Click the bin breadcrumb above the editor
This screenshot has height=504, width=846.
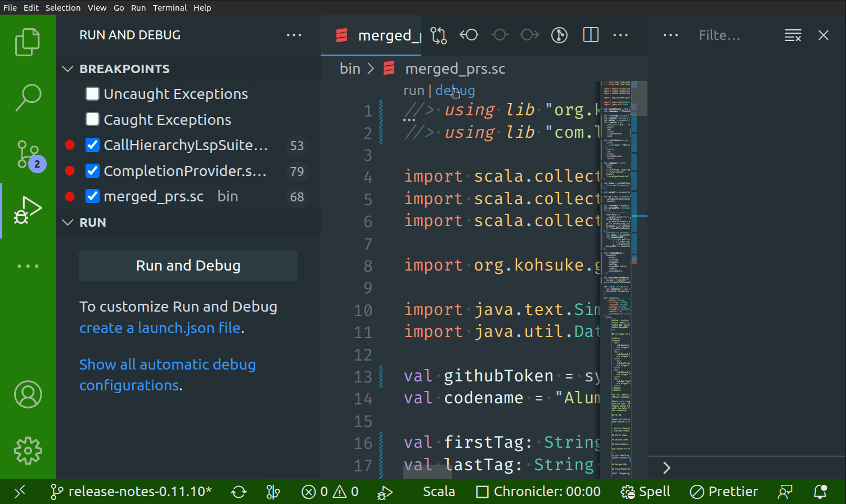349,68
